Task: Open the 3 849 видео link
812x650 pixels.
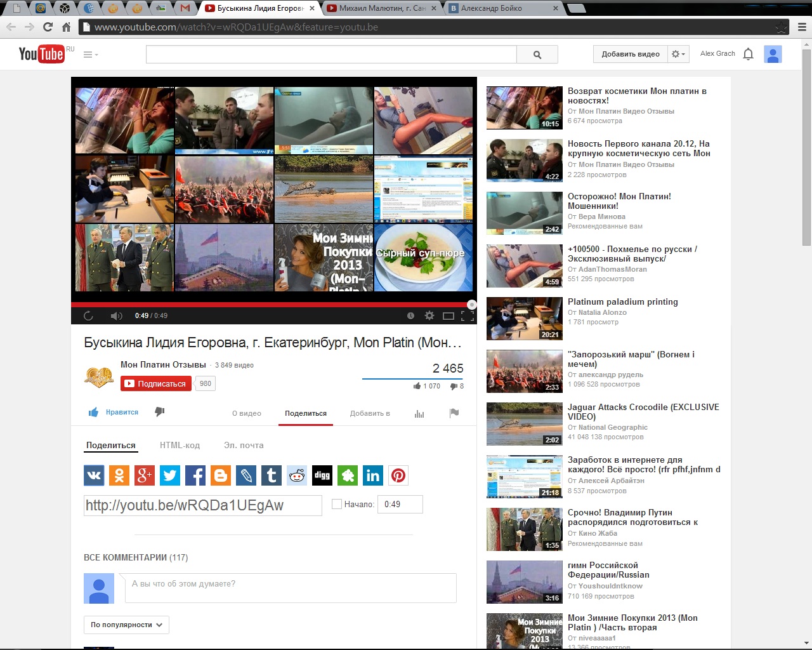Action: coord(234,365)
